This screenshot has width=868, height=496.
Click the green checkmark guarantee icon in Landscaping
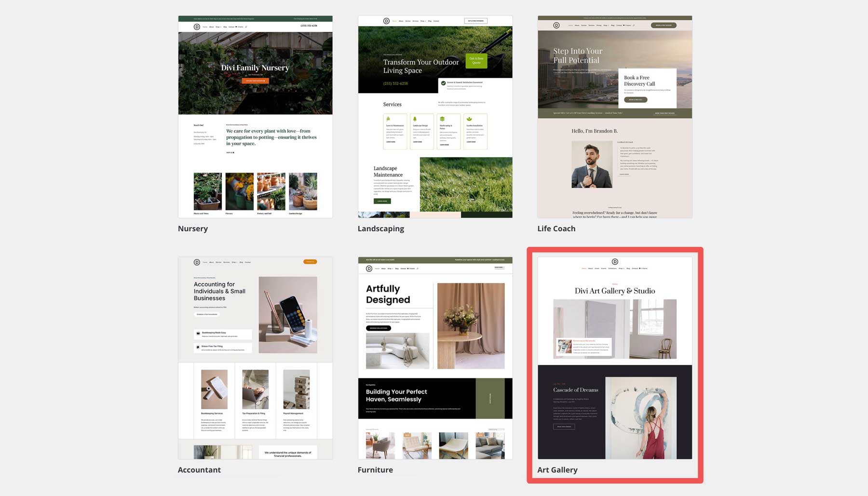point(444,82)
